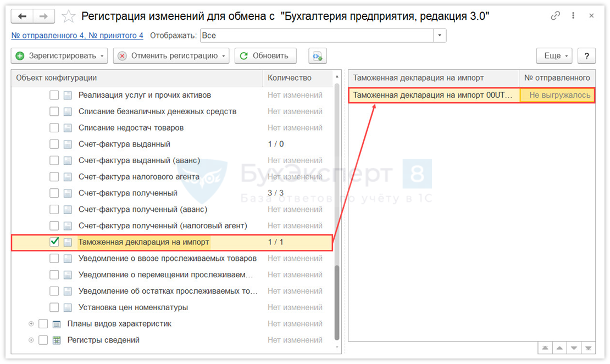Open help with the question mark button
The height and width of the screenshot is (364, 610).
[587, 56]
